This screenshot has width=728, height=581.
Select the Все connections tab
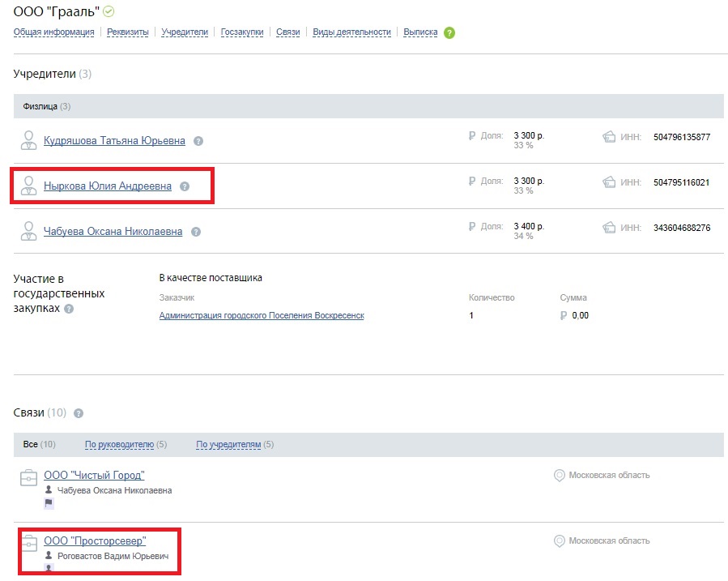pyautogui.click(x=31, y=444)
